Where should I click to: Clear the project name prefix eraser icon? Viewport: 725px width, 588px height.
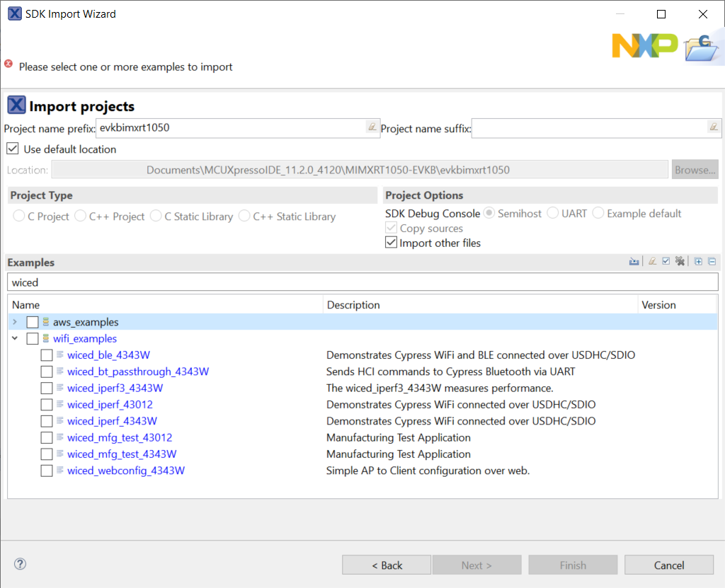coord(372,127)
